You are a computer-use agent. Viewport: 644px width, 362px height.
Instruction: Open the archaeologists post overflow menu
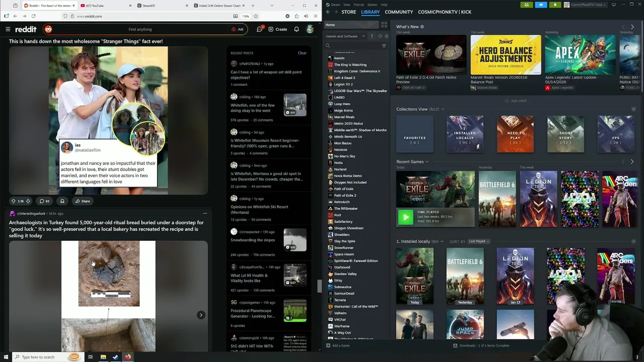pyautogui.click(x=205, y=213)
